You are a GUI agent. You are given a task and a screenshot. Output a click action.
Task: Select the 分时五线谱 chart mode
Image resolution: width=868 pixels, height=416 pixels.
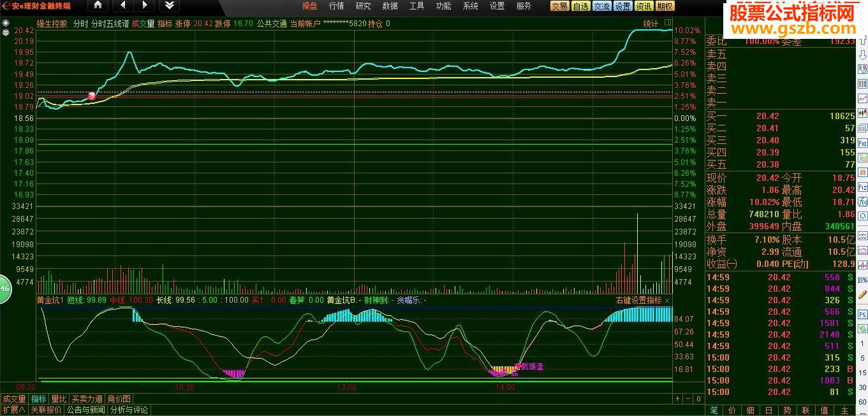tap(110, 24)
